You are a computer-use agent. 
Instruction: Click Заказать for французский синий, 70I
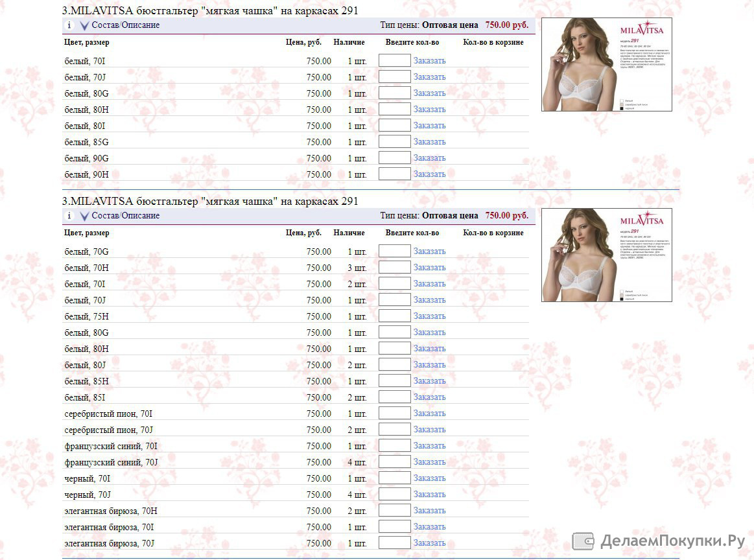[x=429, y=446]
